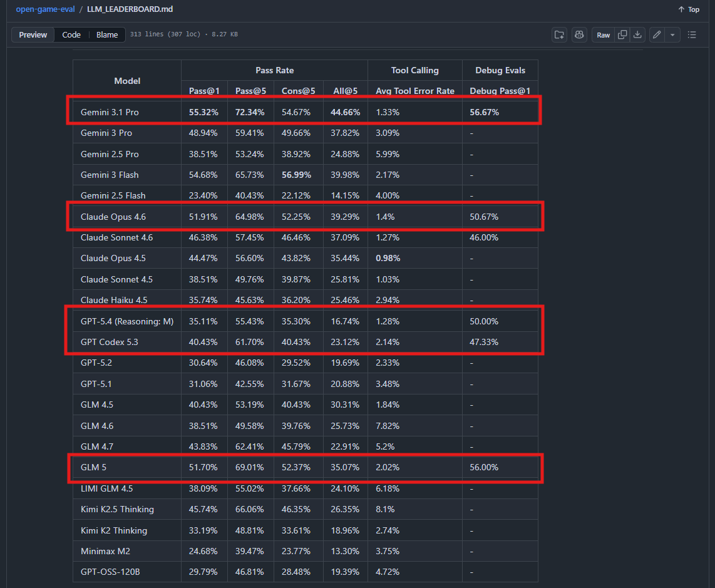Select the All@5 column header
Viewport: 715px width, 588px height.
tap(345, 91)
